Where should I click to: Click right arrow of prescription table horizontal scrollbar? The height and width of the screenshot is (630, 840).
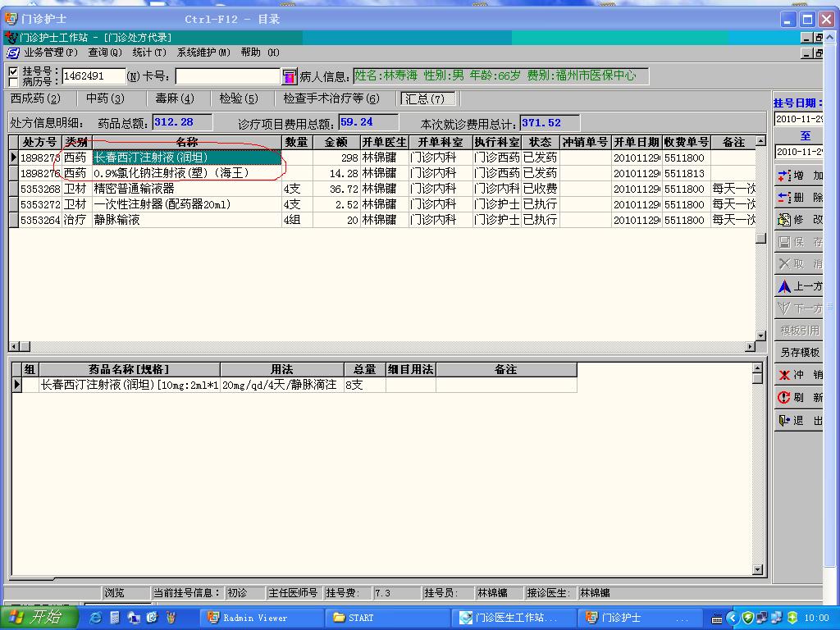tap(750, 347)
